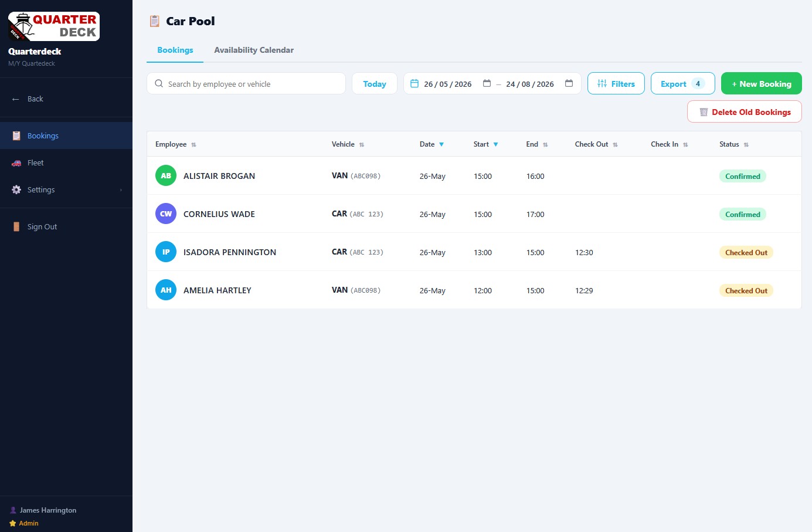Image resolution: width=812 pixels, height=532 pixels.
Task: Sort by Status column arrows
Action: pos(746,145)
